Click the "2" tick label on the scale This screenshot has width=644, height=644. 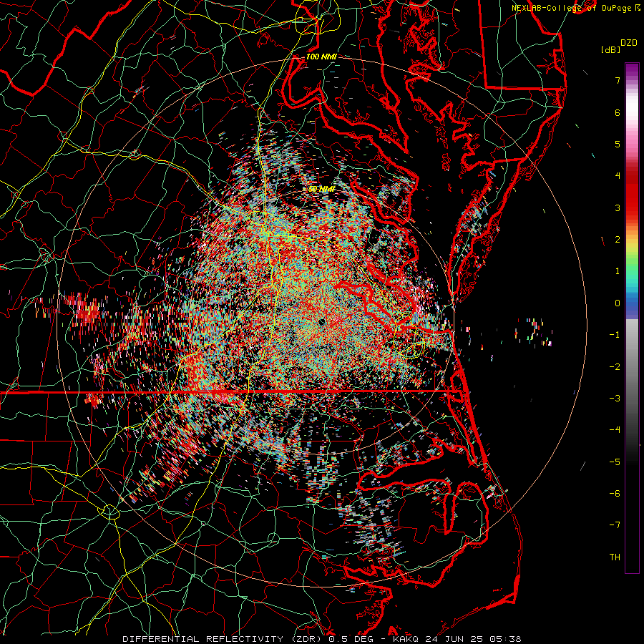click(x=618, y=240)
